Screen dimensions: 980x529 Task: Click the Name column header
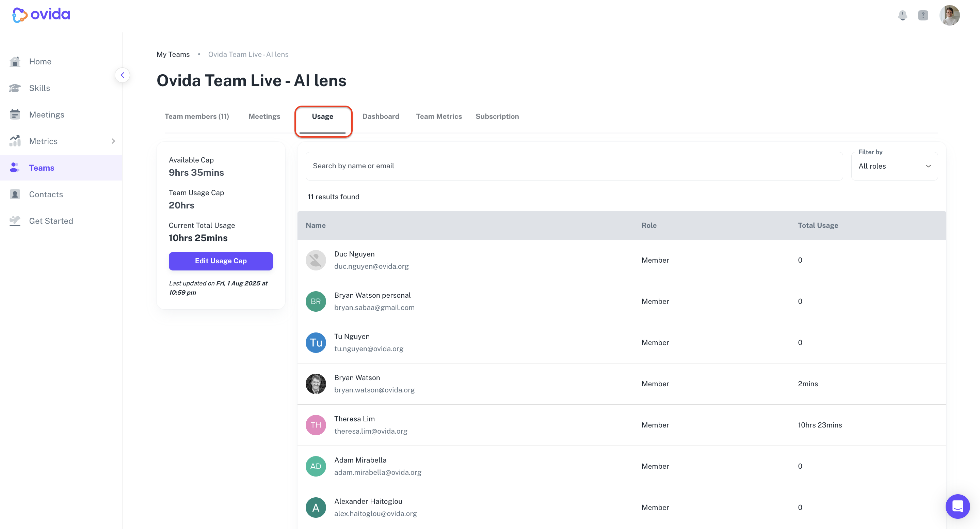click(316, 225)
